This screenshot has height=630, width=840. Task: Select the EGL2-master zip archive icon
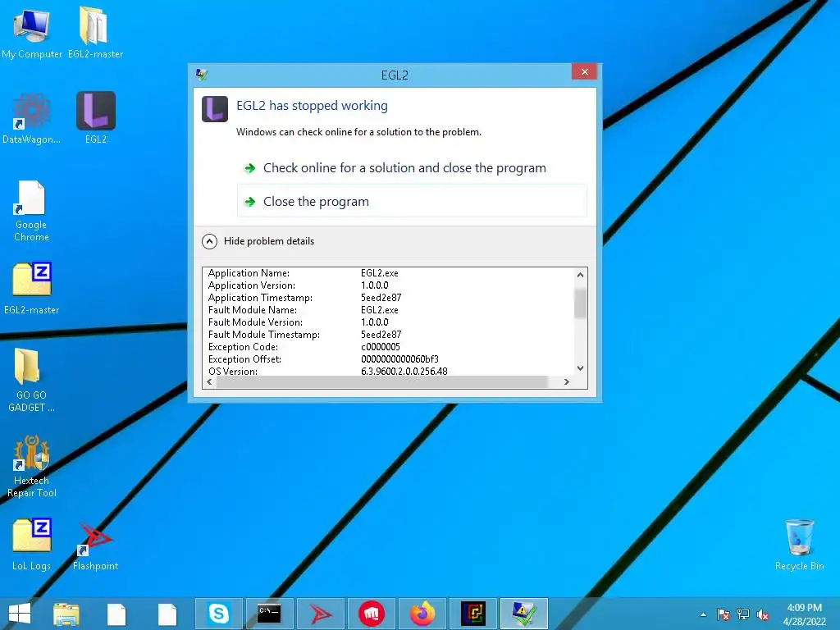pos(32,288)
